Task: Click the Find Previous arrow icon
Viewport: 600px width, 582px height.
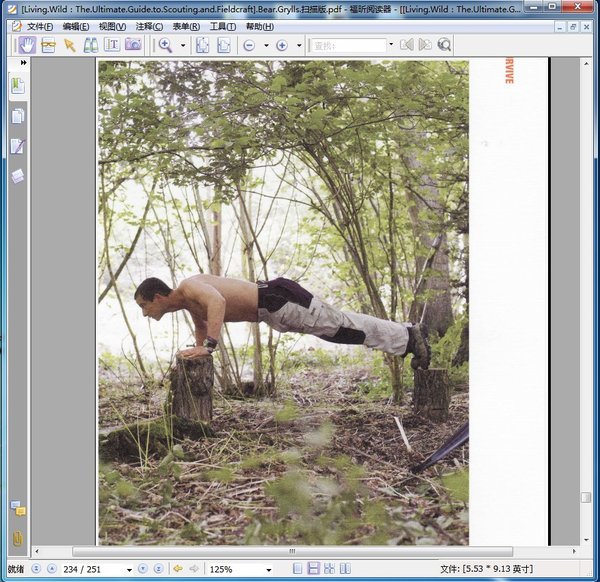Action: tap(406, 45)
